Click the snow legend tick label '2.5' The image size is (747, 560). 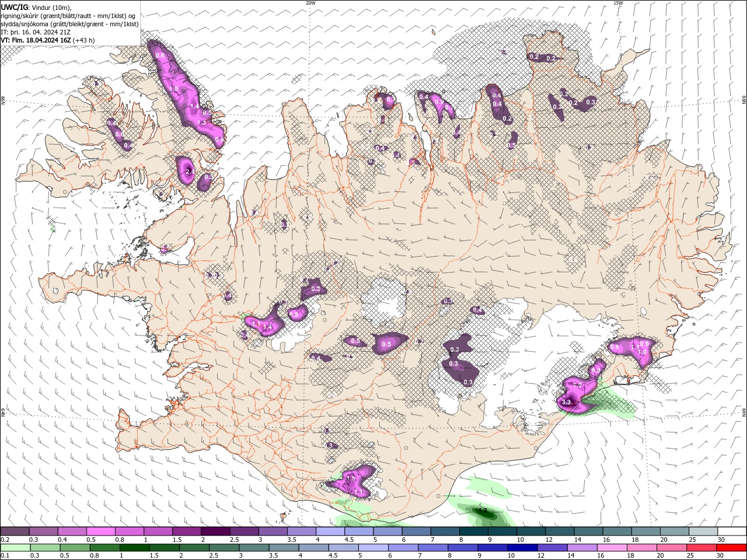(x=235, y=540)
